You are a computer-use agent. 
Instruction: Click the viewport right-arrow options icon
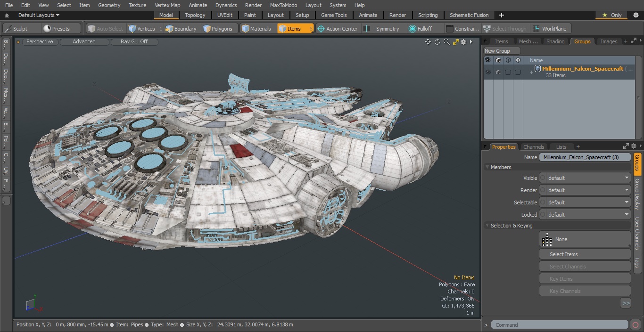[x=471, y=42]
